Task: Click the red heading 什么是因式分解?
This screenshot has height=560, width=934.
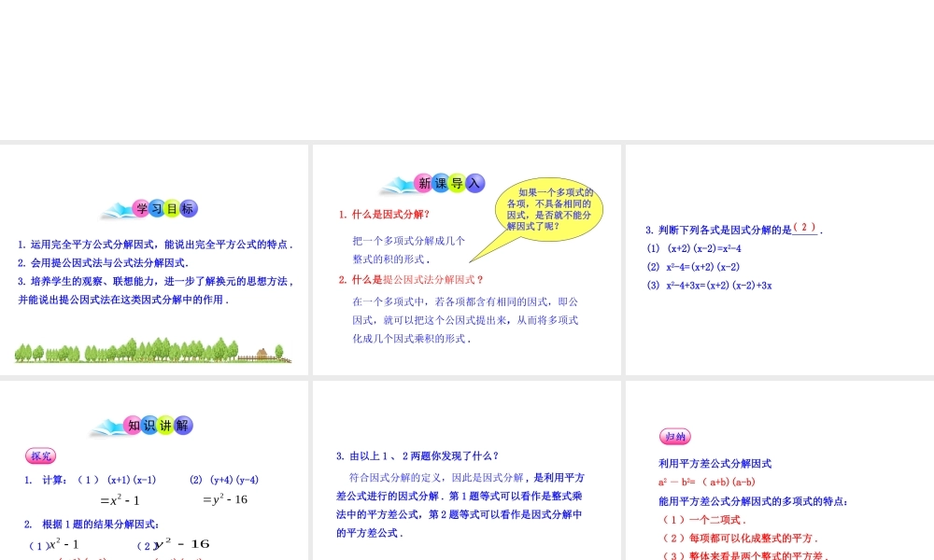Action: click(385, 213)
